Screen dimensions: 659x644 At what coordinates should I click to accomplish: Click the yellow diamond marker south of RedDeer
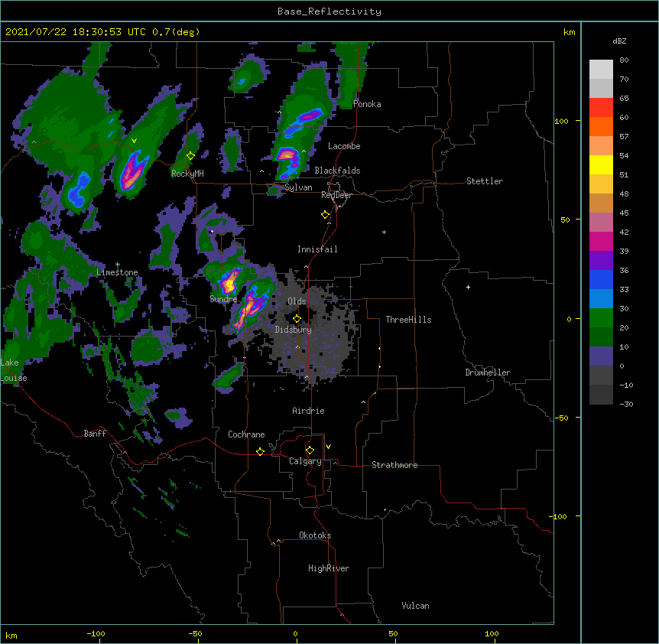326,215
